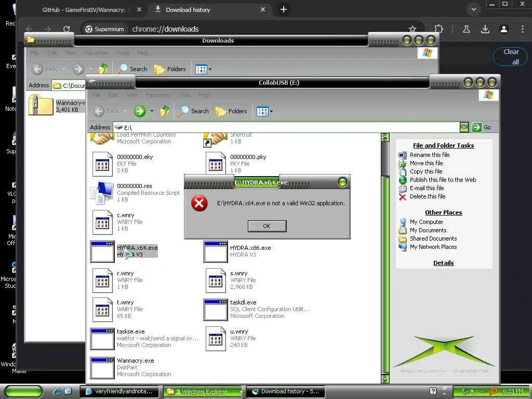
Task: Open My Network Places link
Action: point(433,247)
